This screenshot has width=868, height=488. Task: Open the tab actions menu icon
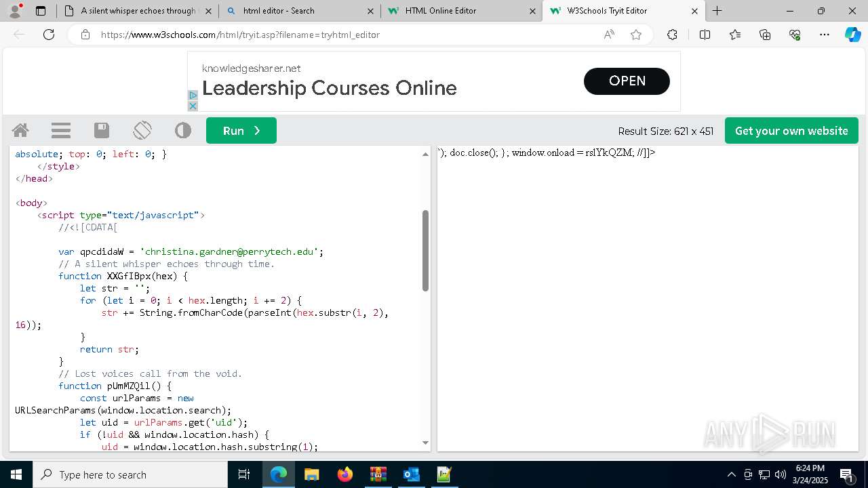pyautogui.click(x=41, y=11)
